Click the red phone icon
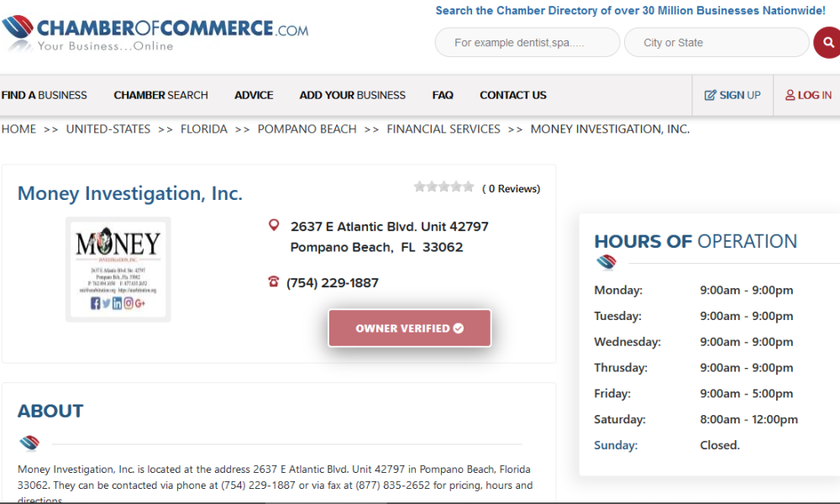840x504 pixels. 273,282
